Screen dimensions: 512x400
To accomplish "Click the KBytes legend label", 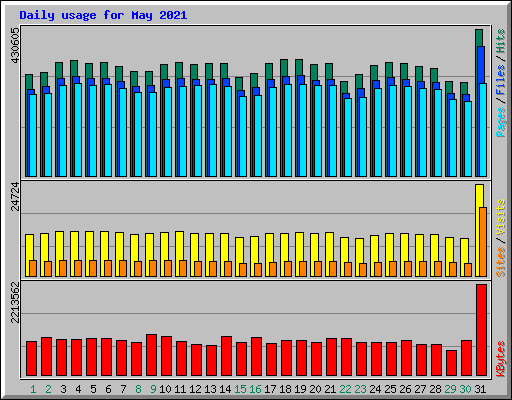I will pyautogui.click(x=501, y=359).
